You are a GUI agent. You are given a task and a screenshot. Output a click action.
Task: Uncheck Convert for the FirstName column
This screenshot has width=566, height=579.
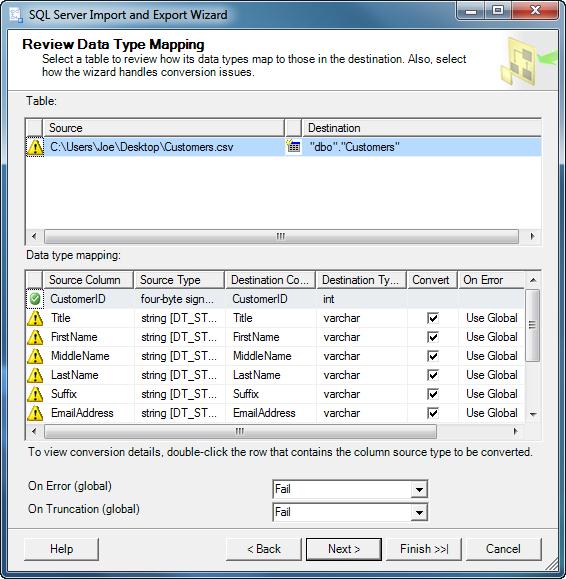433,337
